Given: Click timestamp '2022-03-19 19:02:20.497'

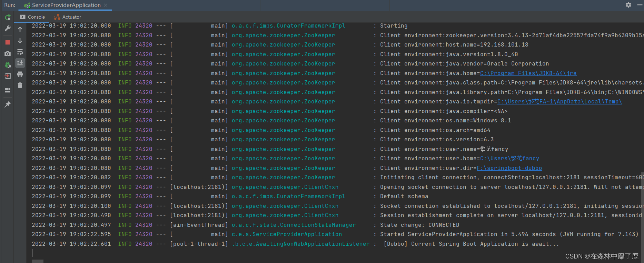Looking at the screenshot, I should [71, 225].
